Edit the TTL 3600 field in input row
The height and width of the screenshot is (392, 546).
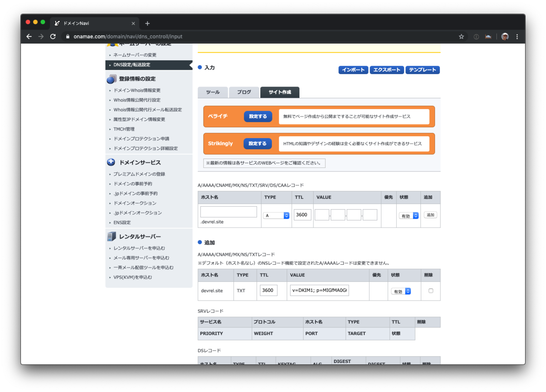pos(303,215)
